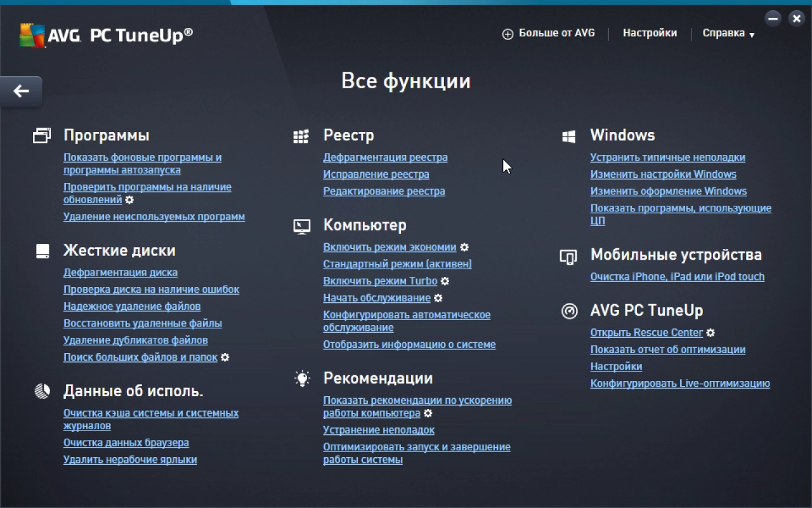The height and width of the screenshot is (508, 812).
Task: Click the Программы category icon
Action: [42, 135]
